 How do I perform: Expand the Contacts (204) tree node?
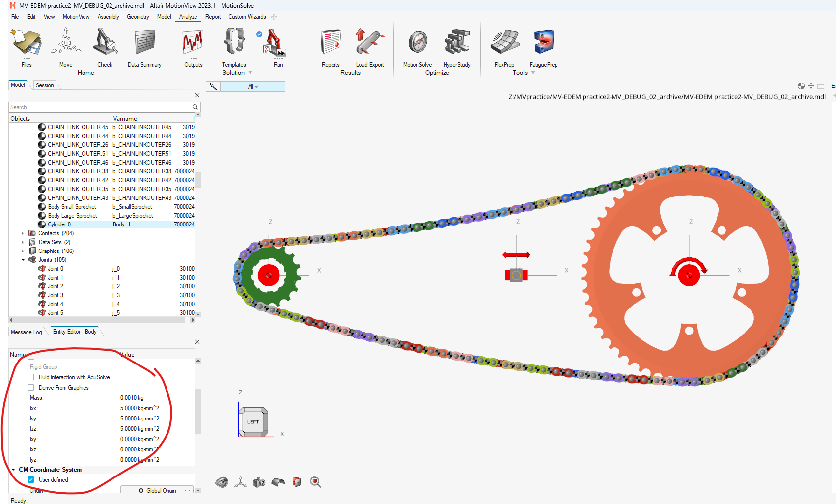point(23,233)
